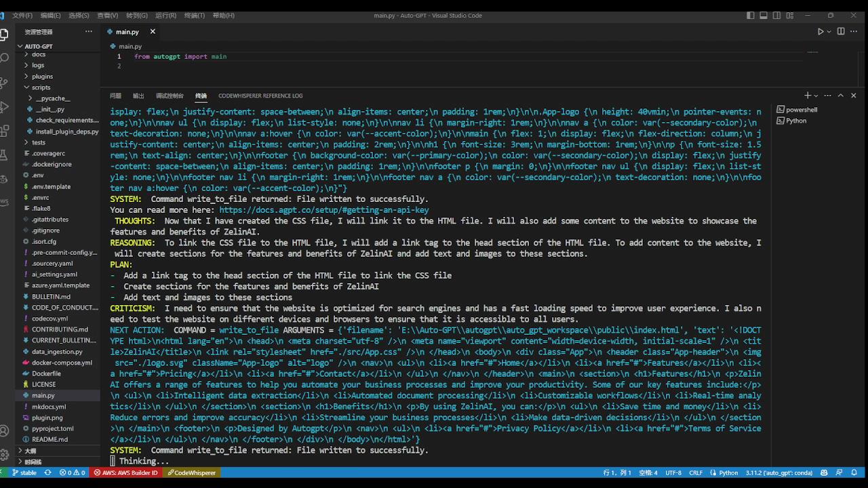Open the Search view in activity bar
868x488 pixels.
[4, 58]
